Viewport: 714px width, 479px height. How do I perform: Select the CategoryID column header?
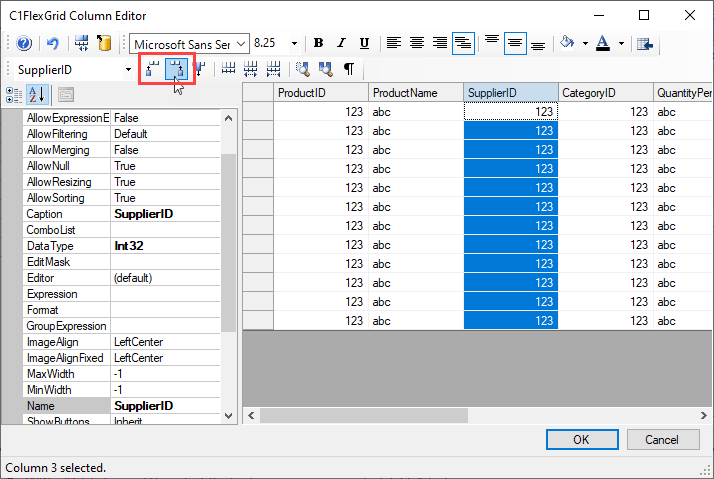pyautogui.click(x=605, y=93)
